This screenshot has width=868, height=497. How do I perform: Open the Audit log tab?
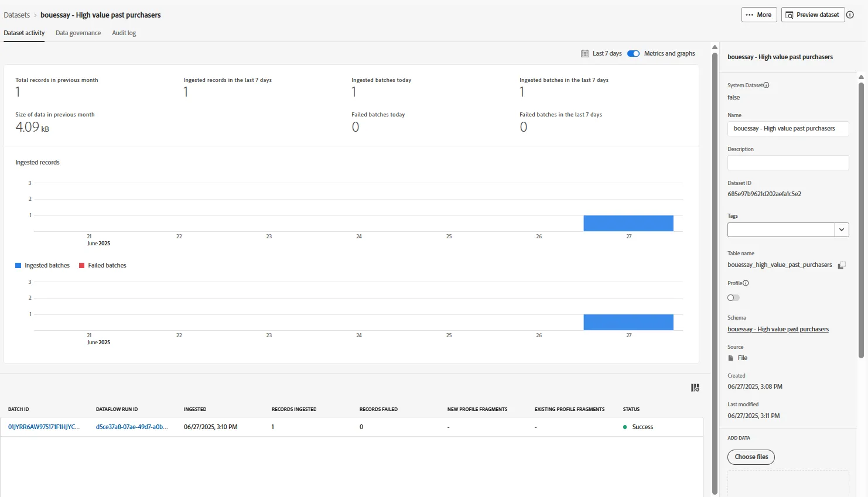point(124,33)
